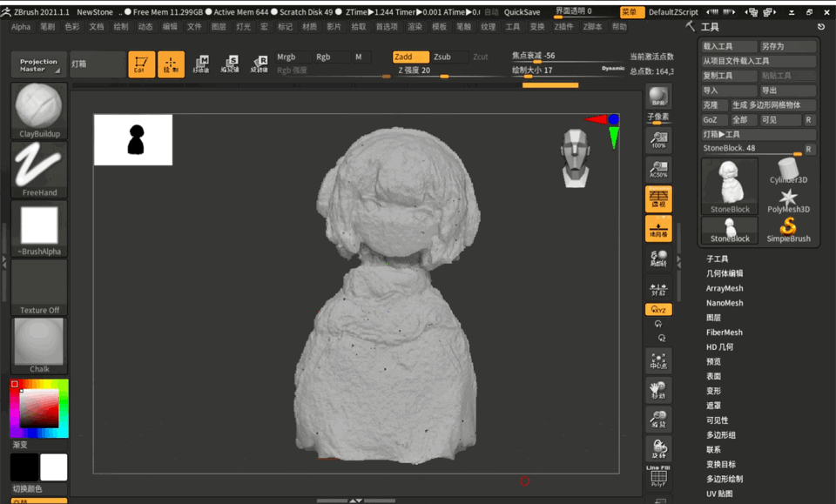The width and height of the screenshot is (836, 504).
Task: Click the QuickSave button
Action: click(x=522, y=11)
